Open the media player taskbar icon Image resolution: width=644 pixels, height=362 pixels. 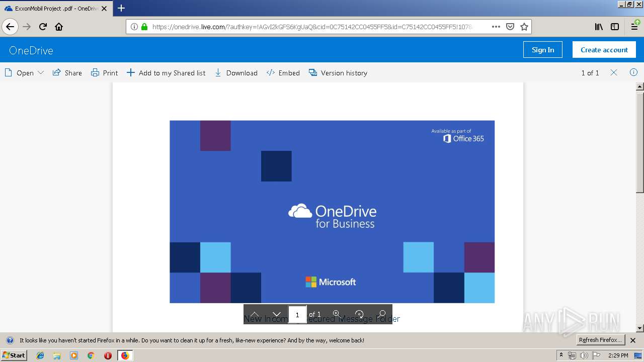click(x=74, y=355)
